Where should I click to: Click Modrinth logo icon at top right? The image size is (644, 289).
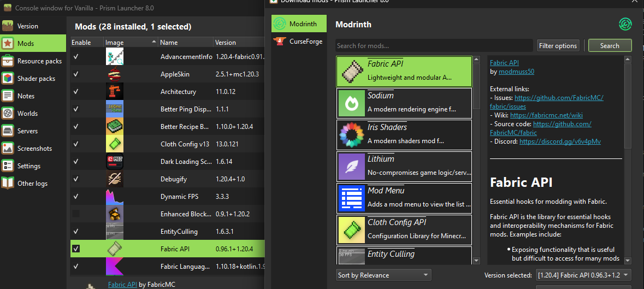[x=625, y=24]
